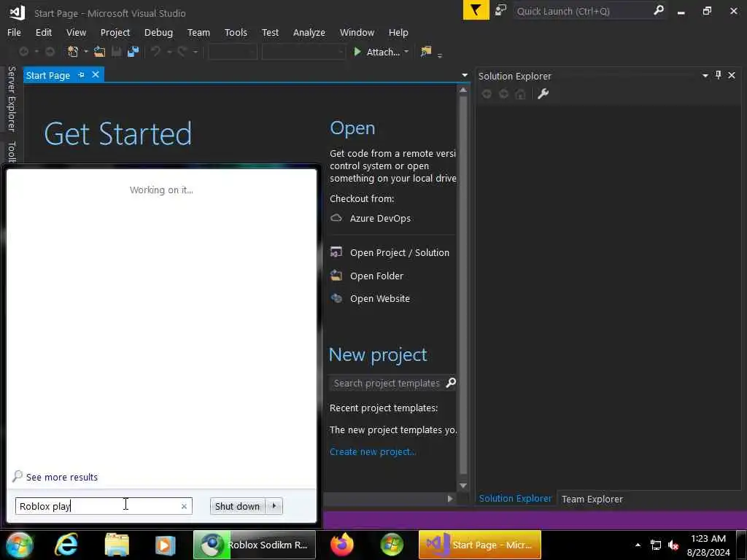
Task: Switch to the Solution Explorer bottom tab
Action: (x=516, y=499)
